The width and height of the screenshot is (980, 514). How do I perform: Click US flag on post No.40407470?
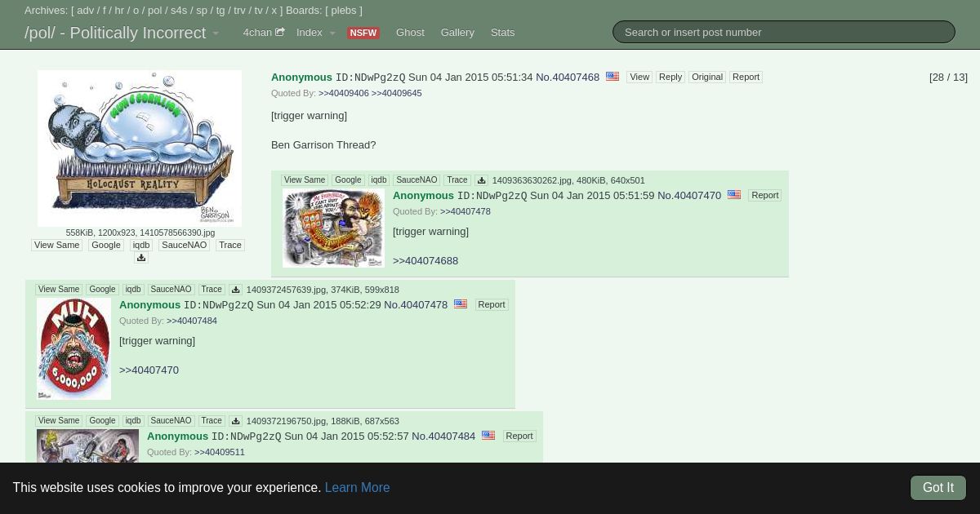(734, 195)
